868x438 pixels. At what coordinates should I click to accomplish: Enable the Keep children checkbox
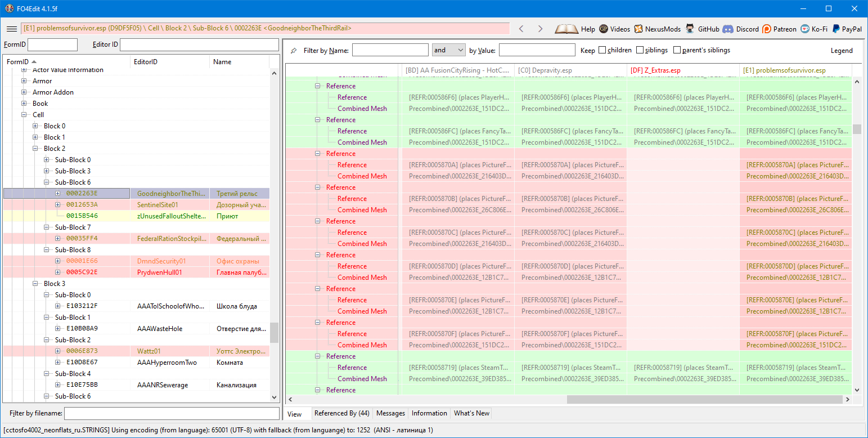(602, 50)
